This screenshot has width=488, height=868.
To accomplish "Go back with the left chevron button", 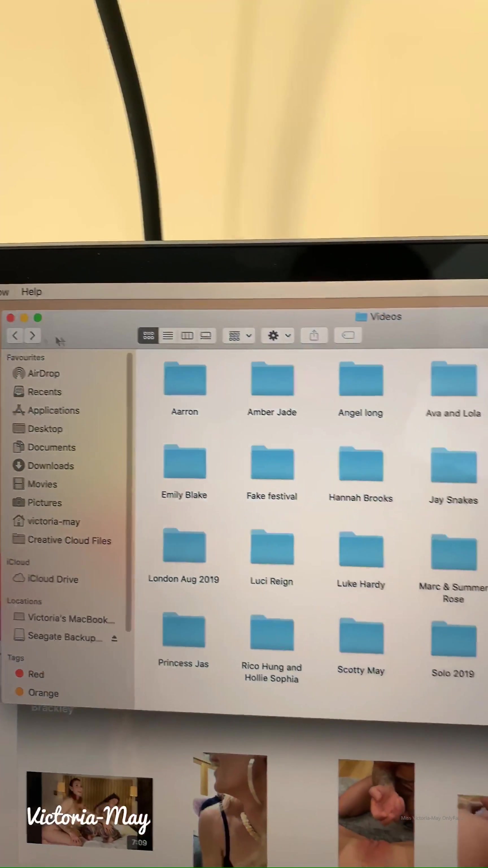I will pos(15,335).
